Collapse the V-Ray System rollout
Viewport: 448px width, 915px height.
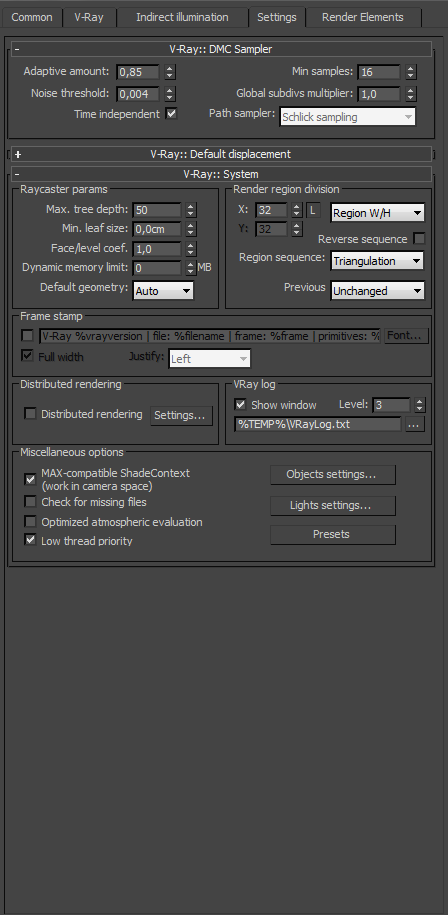221,174
